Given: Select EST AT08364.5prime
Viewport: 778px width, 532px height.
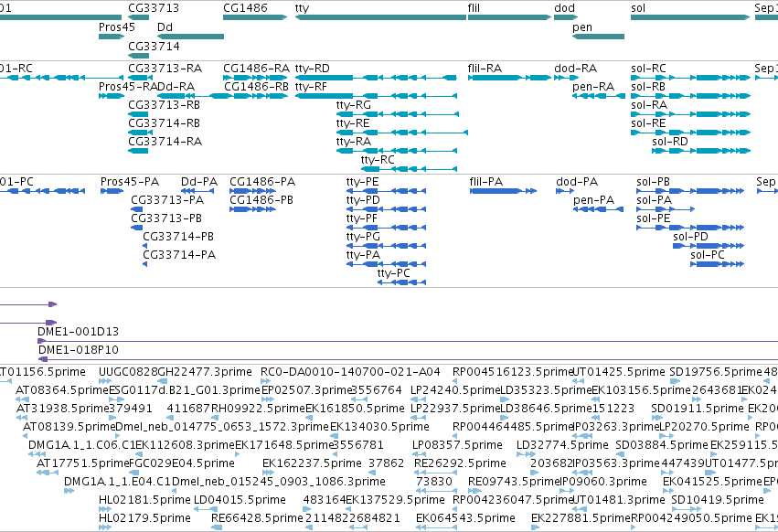Looking at the screenshot, I should point(62,390).
